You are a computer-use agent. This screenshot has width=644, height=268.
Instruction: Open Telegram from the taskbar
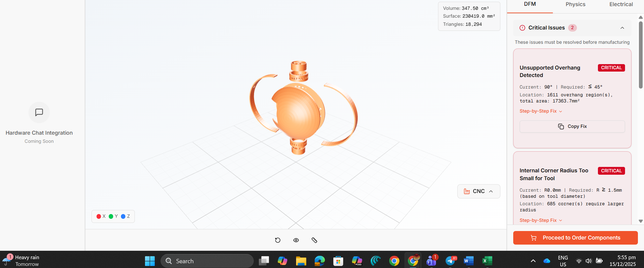451,261
